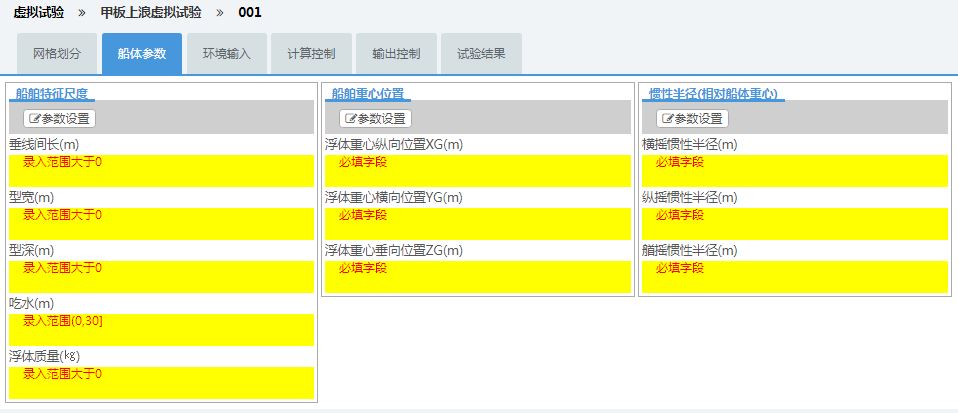Switch to the 环境输入 tab

(x=227, y=54)
